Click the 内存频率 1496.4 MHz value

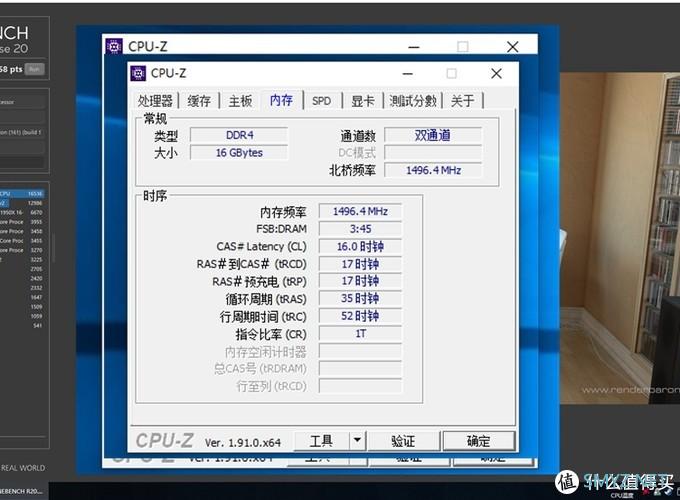[x=360, y=211]
